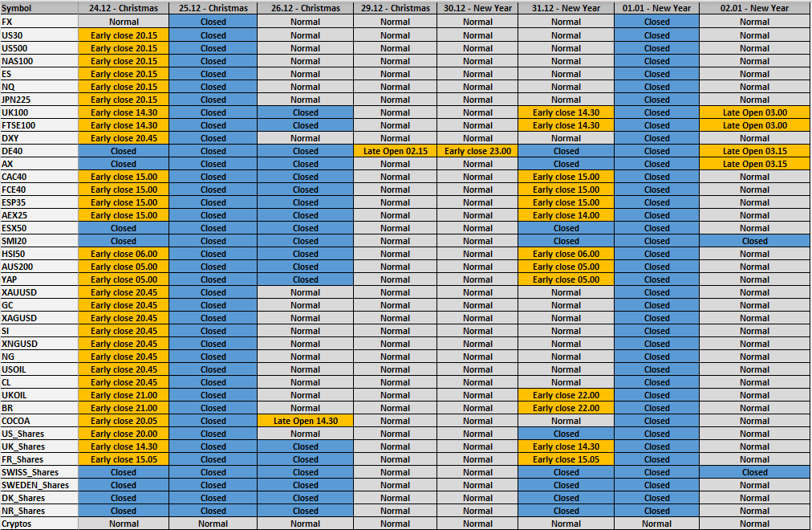
Task: Click the 02.01 - New Year column header
Action: (x=754, y=8)
